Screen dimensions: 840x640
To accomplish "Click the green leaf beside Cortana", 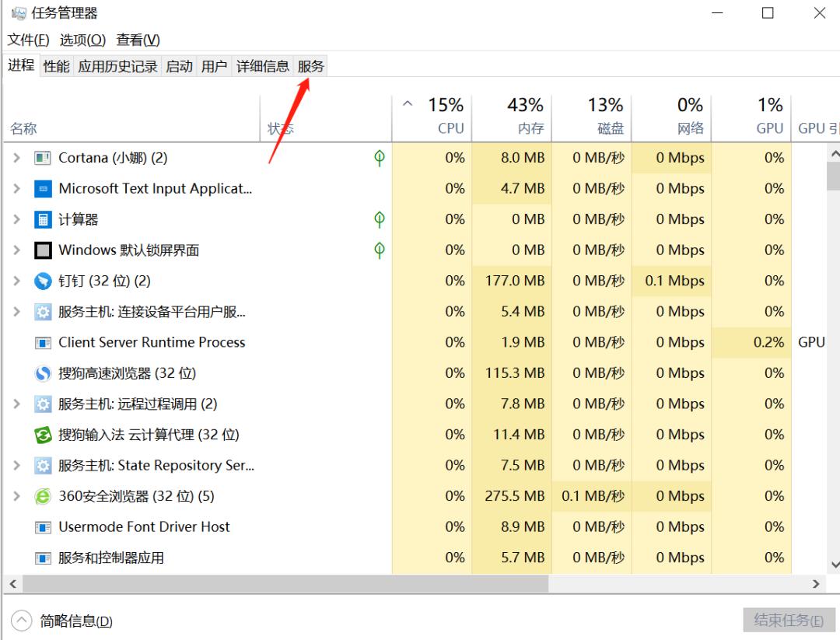I will (x=379, y=157).
